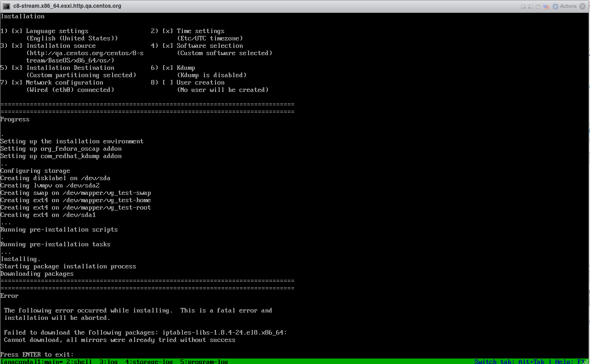Screen dimensions: 590x364
Task: Click the window title c8-stream.x86_64.esxi text
Action: [x=67, y=6]
